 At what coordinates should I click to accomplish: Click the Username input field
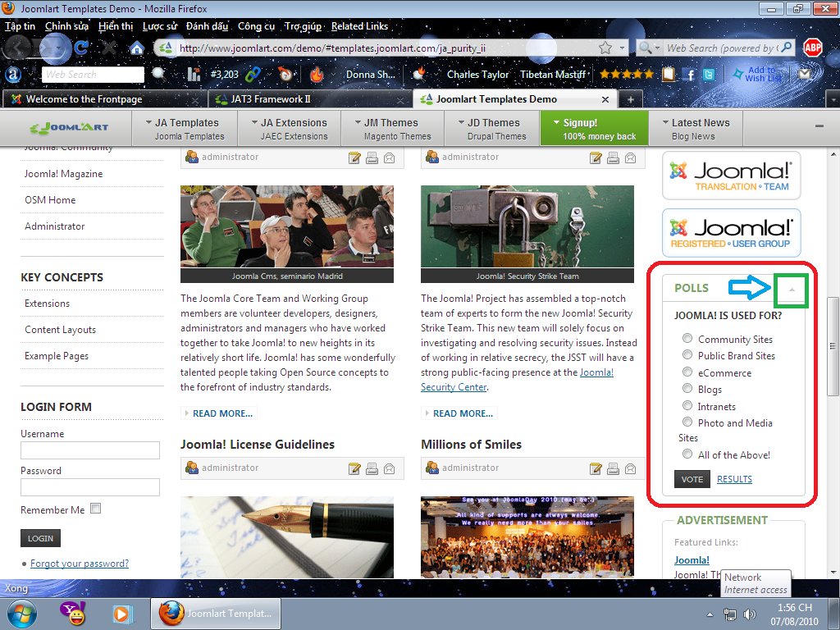pyautogui.click(x=90, y=450)
